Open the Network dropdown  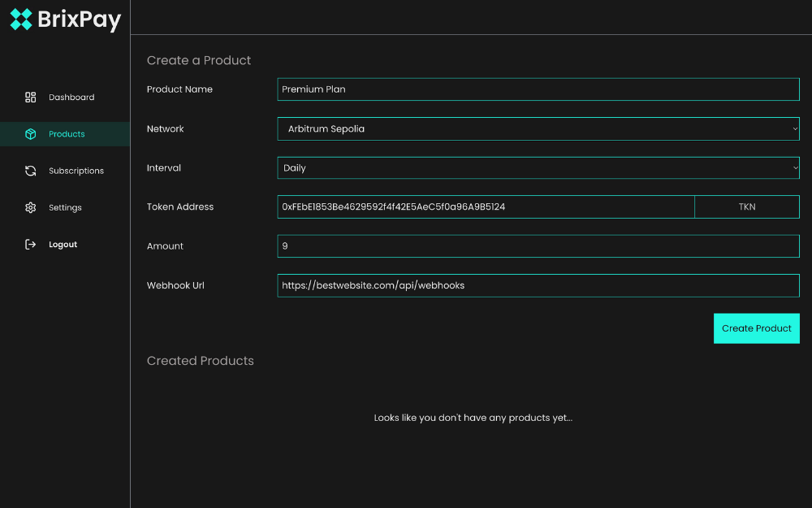(x=536, y=128)
